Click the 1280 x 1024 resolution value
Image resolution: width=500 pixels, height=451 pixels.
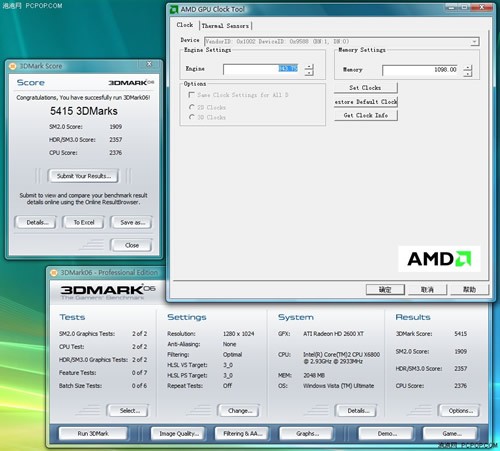tap(238, 334)
